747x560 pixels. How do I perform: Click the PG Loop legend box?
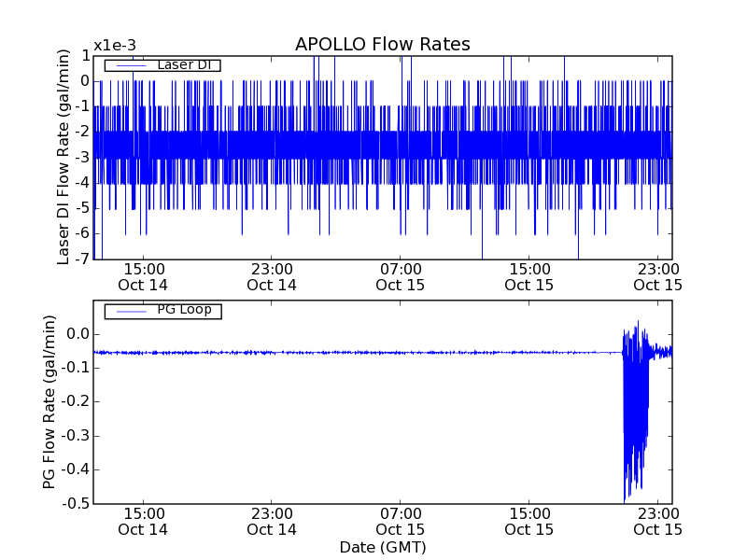[162, 311]
